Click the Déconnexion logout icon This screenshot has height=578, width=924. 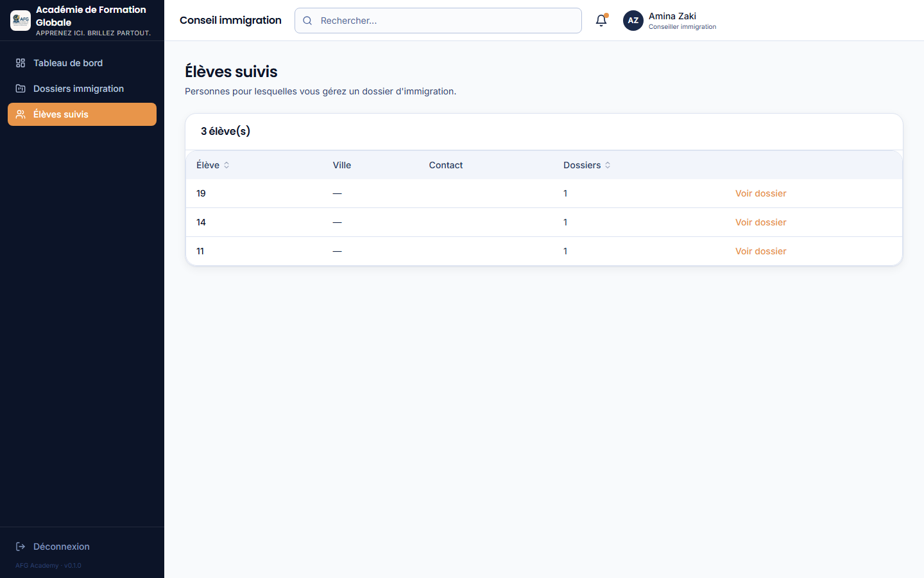[x=21, y=547]
